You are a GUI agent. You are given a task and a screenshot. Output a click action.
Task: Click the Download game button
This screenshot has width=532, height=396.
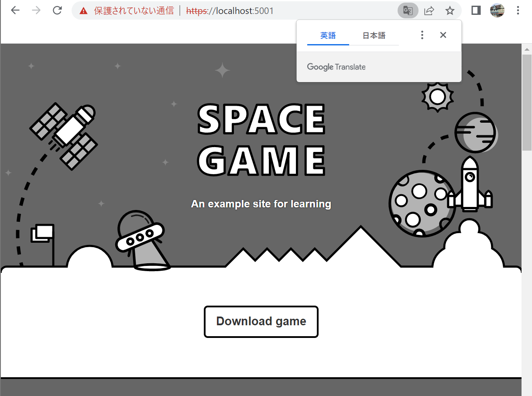point(261,322)
